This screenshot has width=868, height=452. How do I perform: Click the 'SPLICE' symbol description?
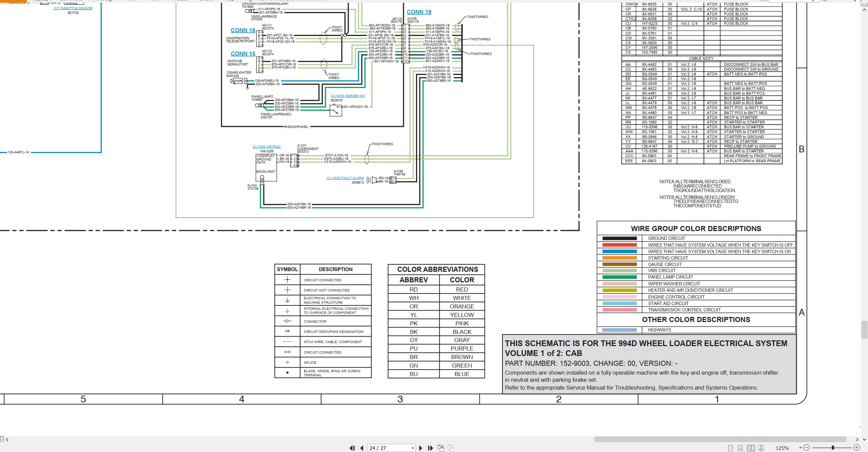pyautogui.click(x=310, y=362)
